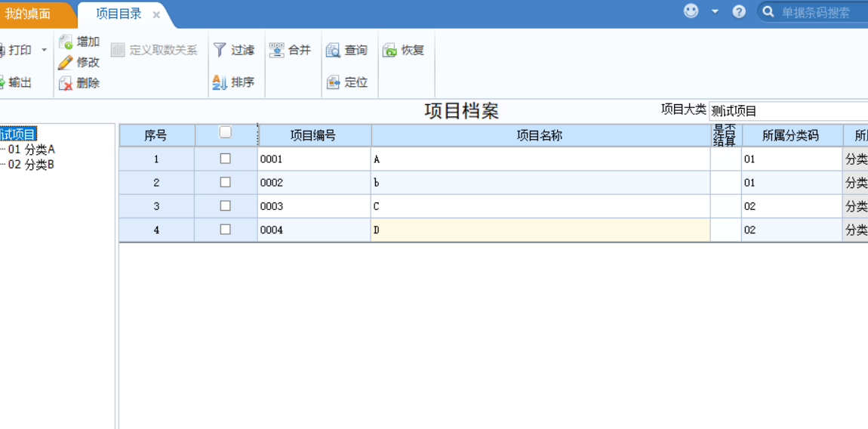Click the Merge (合并) icon
This screenshot has width=868, height=429.
click(x=277, y=51)
